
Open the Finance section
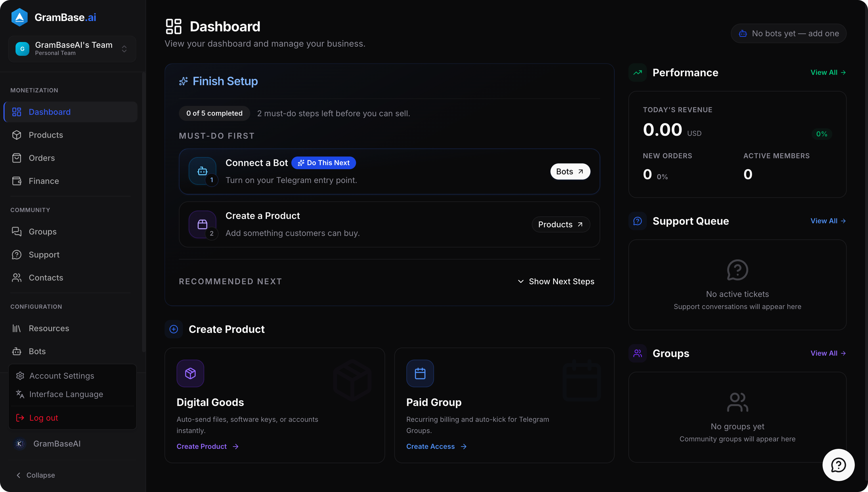[43, 181]
